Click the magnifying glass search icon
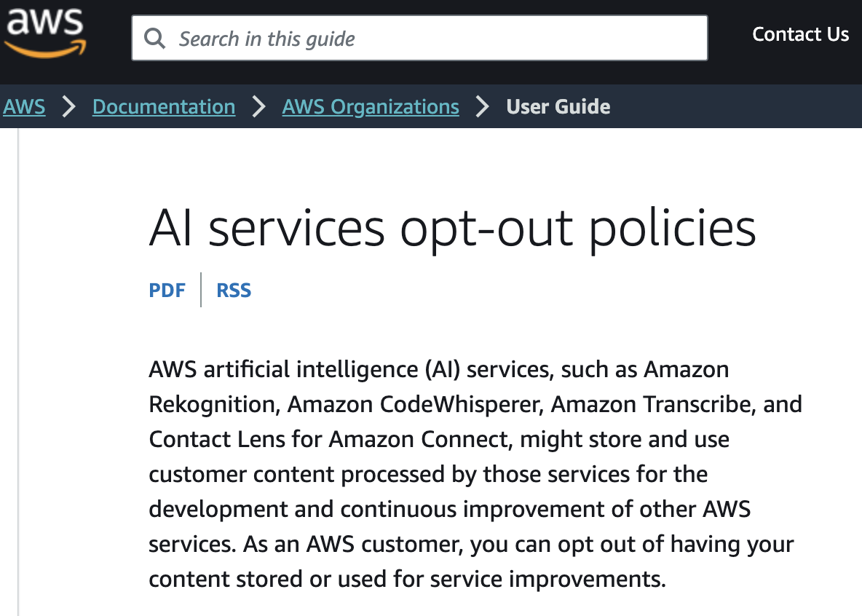This screenshot has height=616, width=862. tap(154, 38)
